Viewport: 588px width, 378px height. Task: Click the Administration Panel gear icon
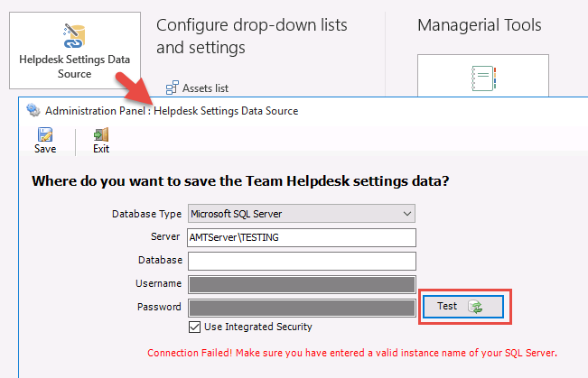coord(33,111)
